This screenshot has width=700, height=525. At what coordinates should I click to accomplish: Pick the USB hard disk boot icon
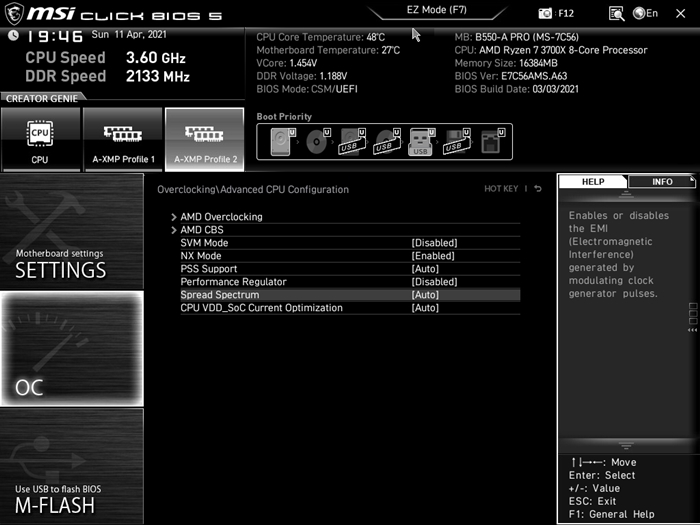(352, 142)
